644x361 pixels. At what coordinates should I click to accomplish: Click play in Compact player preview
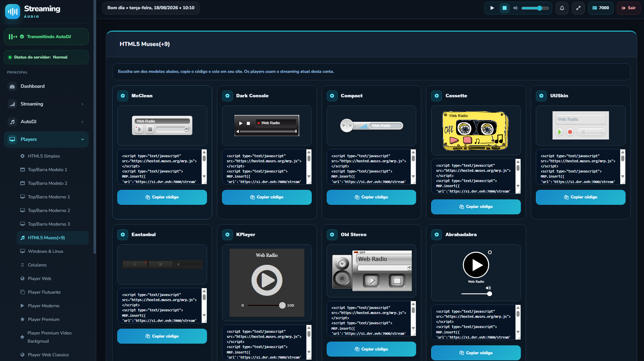click(x=344, y=126)
